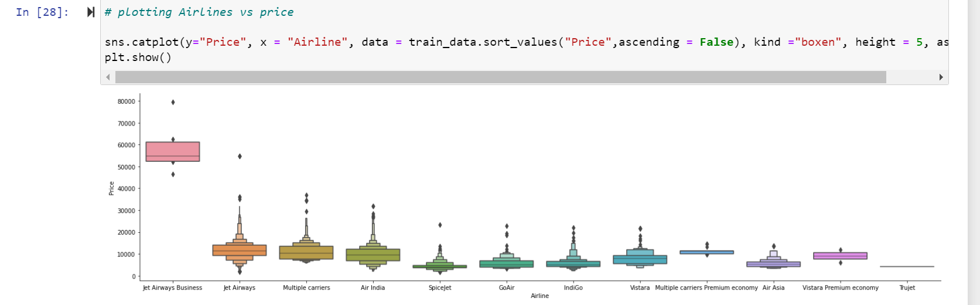
Task: Click the 'Airline' x-axis title
Action: pos(539,296)
